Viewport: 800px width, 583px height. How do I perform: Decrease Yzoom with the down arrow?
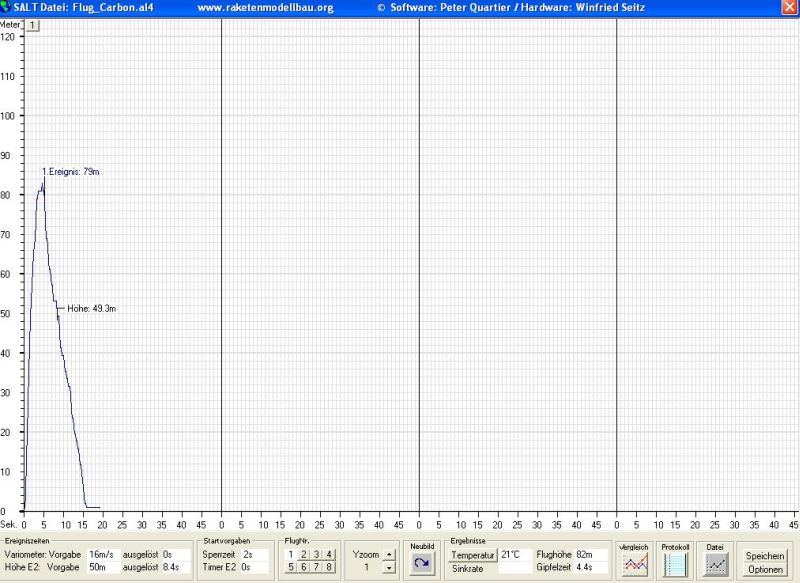pos(389,567)
